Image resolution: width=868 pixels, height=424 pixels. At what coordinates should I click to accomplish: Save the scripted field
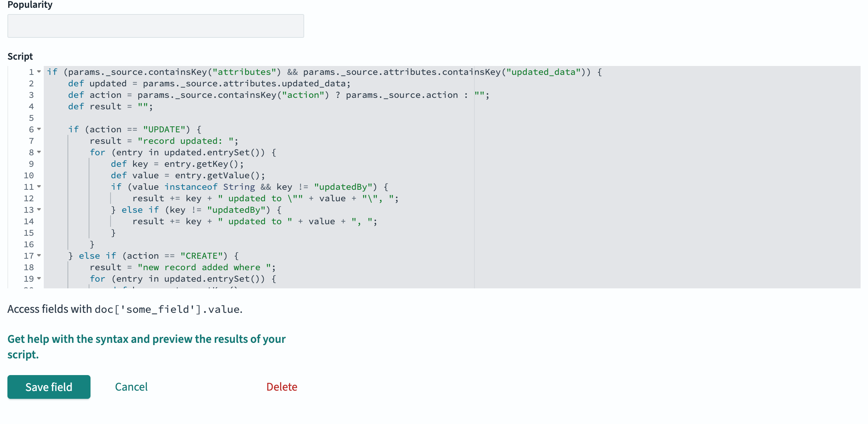tap(49, 387)
